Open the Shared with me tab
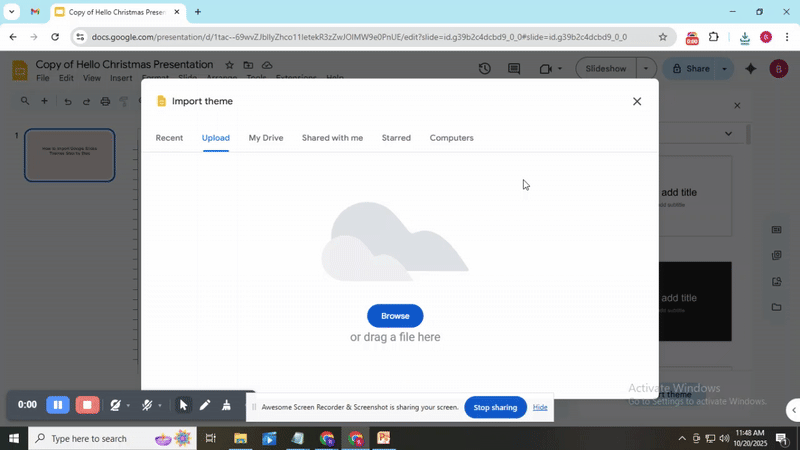800x450 pixels. click(332, 138)
